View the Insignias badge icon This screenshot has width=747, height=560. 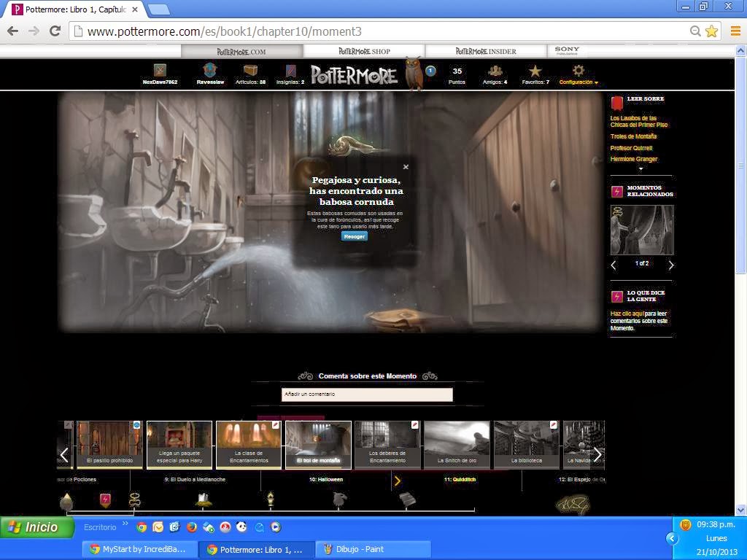(290, 71)
